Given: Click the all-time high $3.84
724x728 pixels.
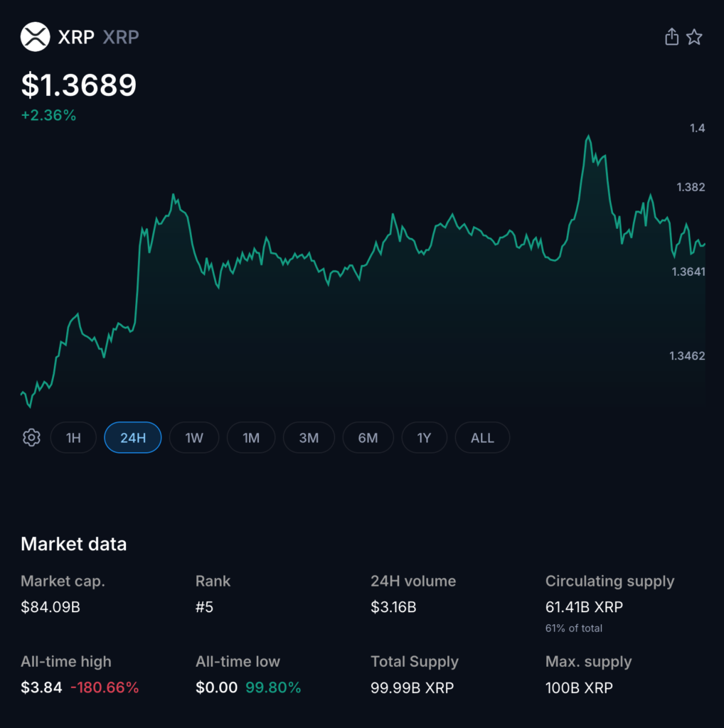Looking at the screenshot, I should [41, 687].
